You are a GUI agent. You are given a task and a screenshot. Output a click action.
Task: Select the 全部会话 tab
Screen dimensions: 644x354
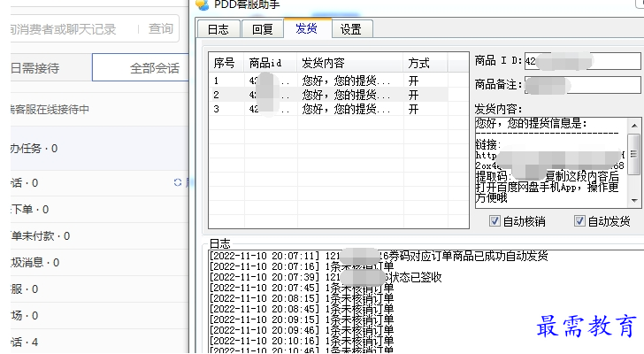141,68
